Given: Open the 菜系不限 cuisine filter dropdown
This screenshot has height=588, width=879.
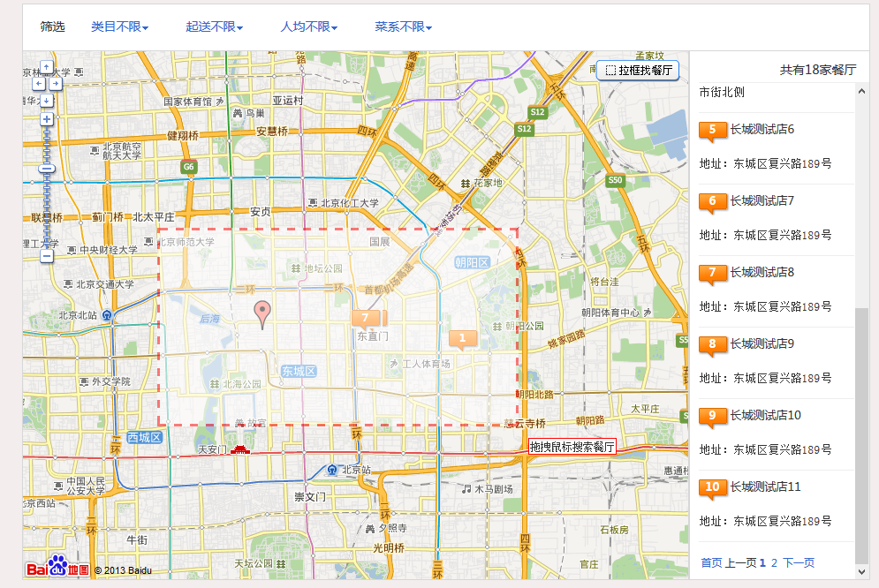Looking at the screenshot, I should coord(403,26).
